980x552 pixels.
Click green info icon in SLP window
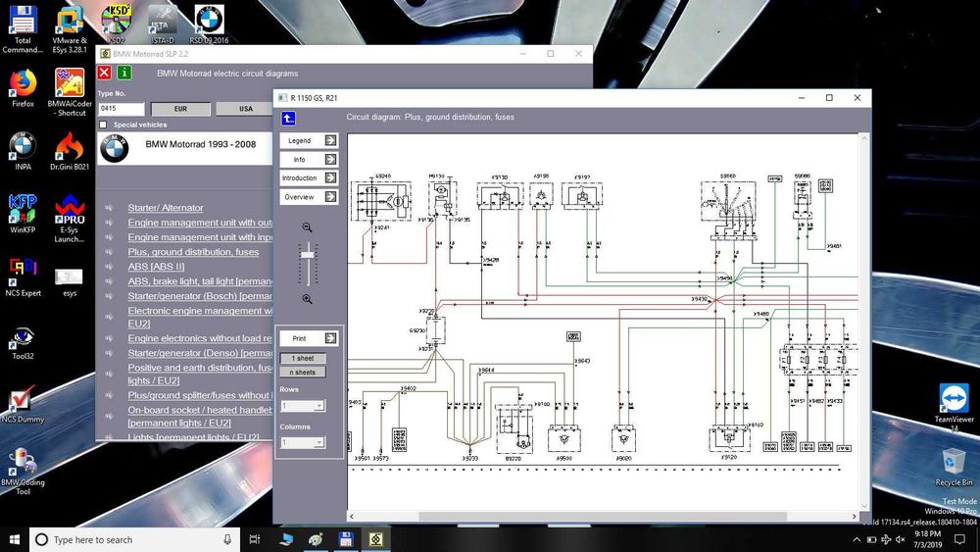pyautogui.click(x=124, y=73)
